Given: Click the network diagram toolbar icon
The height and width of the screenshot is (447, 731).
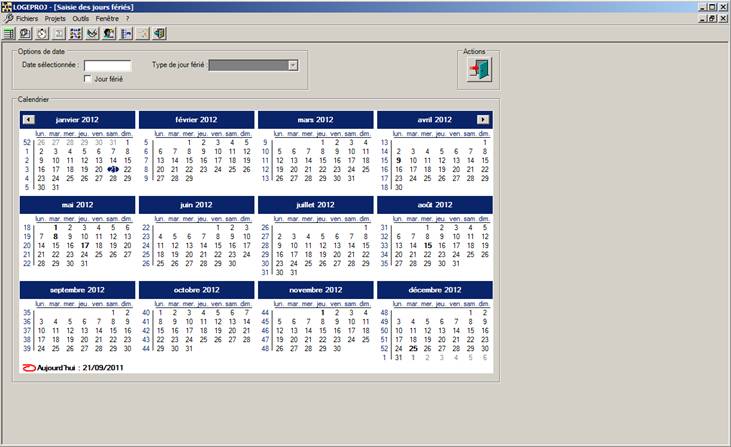Looking at the screenshot, I should 76,33.
